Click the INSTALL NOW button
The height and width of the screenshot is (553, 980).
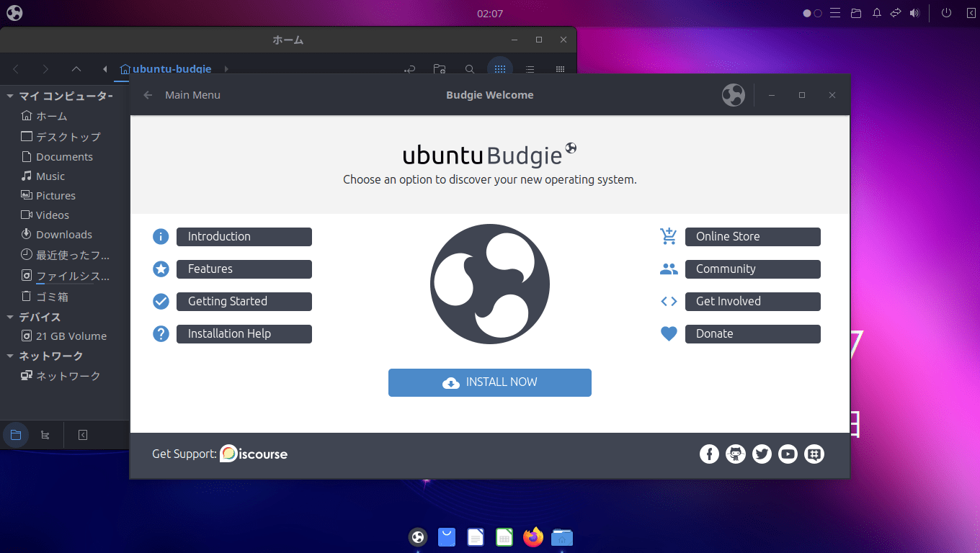490,382
